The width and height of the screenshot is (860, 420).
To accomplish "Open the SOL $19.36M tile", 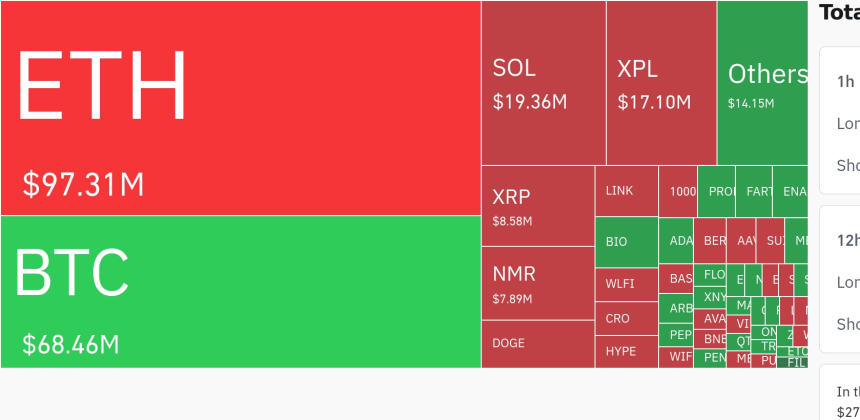I will (x=543, y=83).
